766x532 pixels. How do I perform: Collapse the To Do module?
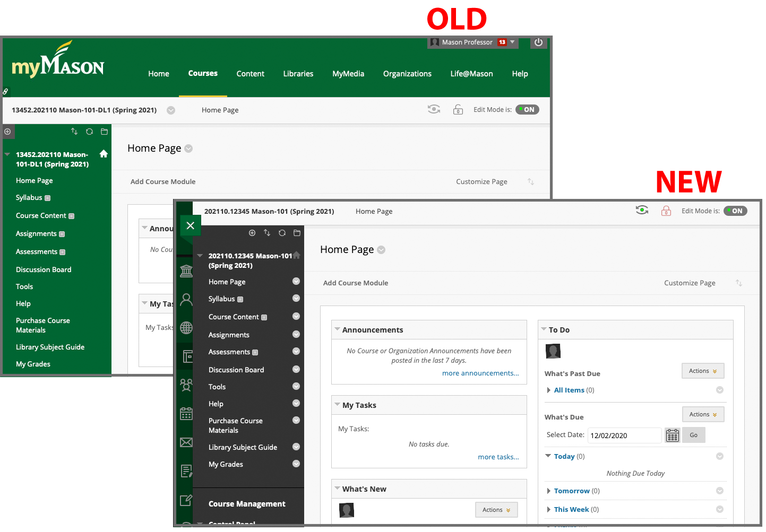[x=544, y=329]
